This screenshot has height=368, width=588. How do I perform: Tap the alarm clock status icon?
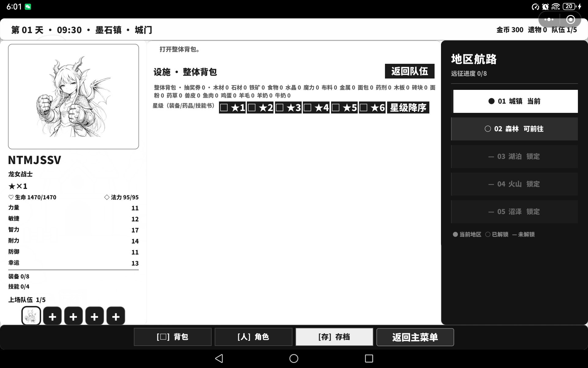[x=545, y=6]
